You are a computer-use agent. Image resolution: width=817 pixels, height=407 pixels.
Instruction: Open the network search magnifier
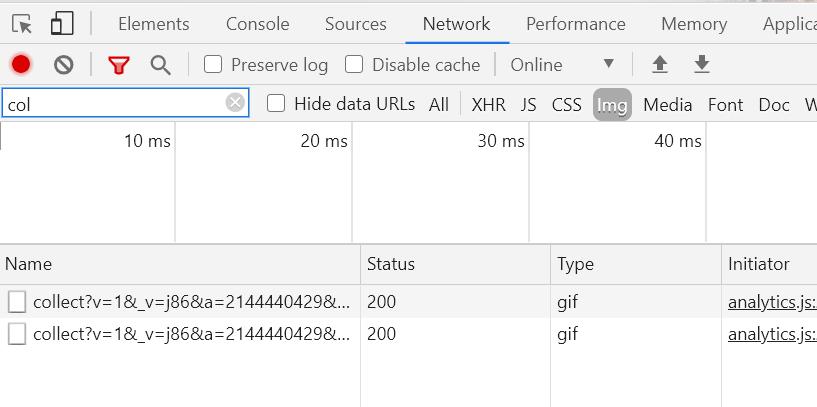coord(160,65)
